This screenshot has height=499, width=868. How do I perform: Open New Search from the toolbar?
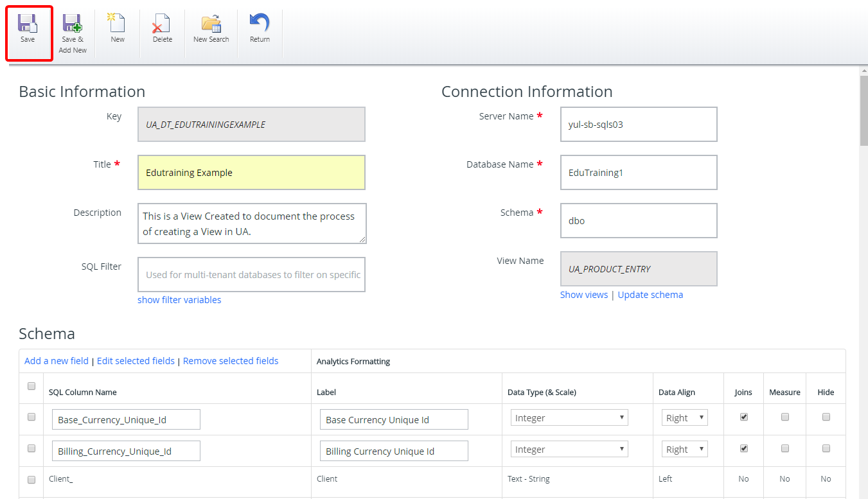(211, 23)
